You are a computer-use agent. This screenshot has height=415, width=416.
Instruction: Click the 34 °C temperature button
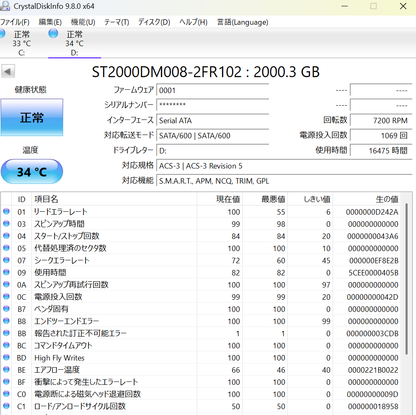click(x=32, y=172)
